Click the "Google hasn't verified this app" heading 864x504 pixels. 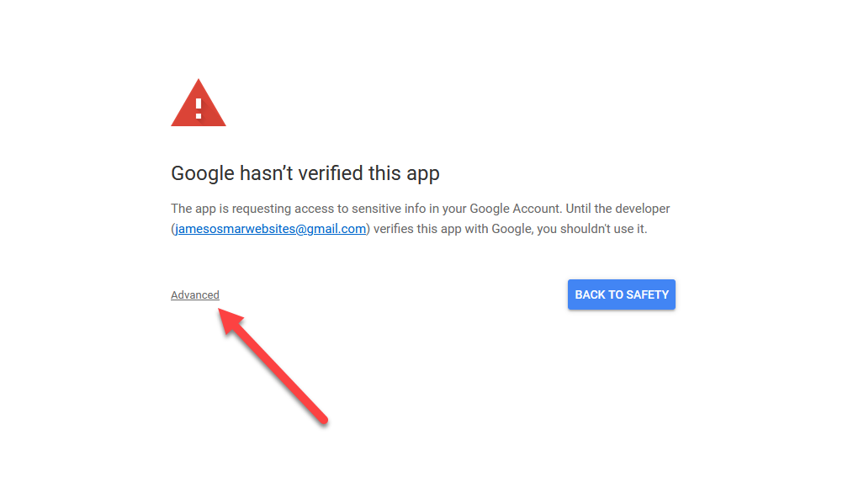pyautogui.click(x=305, y=174)
